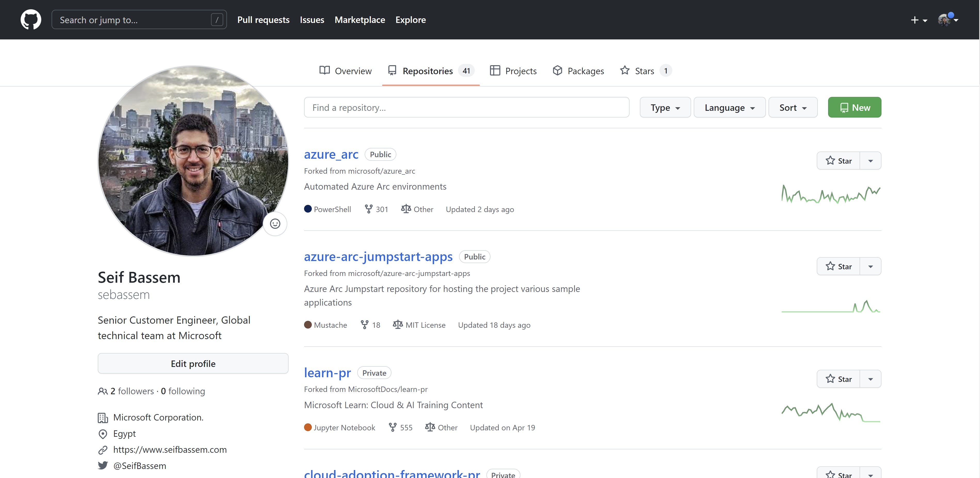This screenshot has height=478, width=980.
Task: Click the Mustache language color dot
Action: point(308,324)
